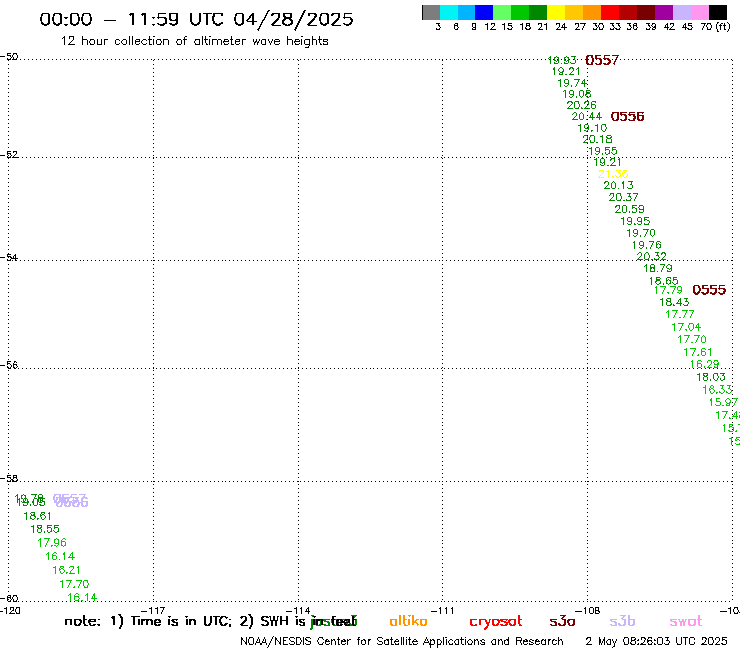This screenshot has width=740, height=650.
Task: Select the 18.55 wave height value
Action: tap(45, 529)
